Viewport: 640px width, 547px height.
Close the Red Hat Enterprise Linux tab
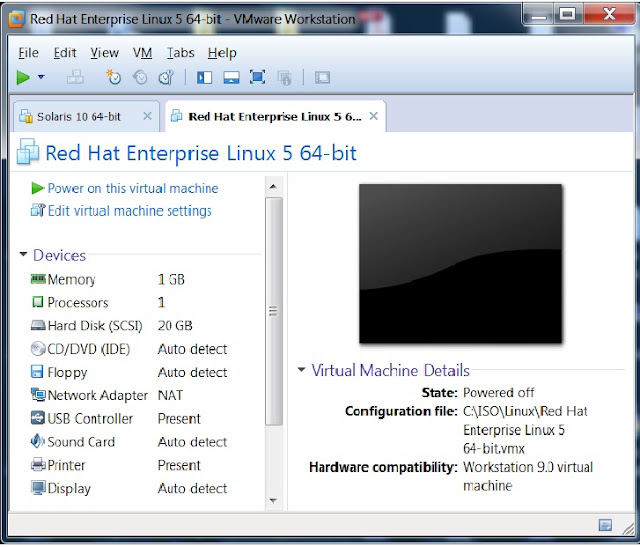click(x=373, y=116)
